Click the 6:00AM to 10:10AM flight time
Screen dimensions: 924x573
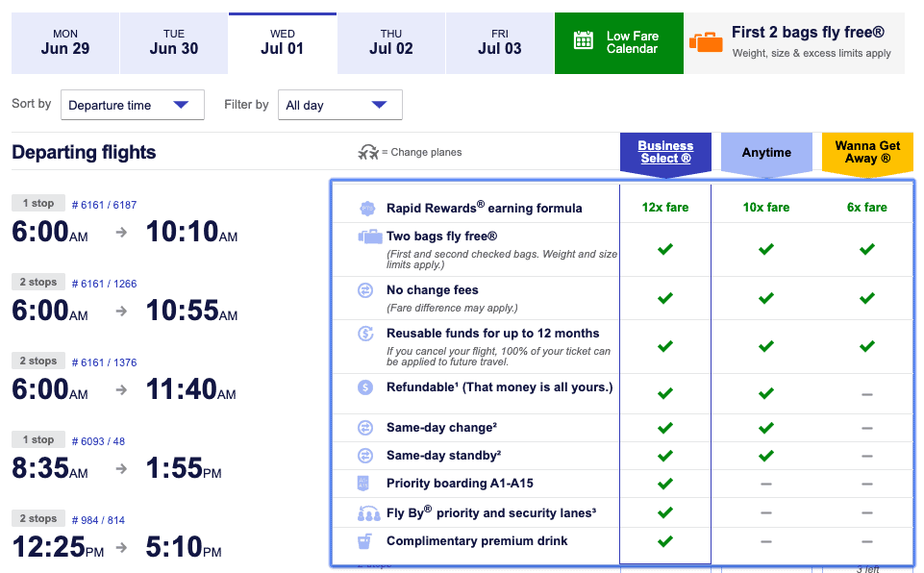(125, 232)
